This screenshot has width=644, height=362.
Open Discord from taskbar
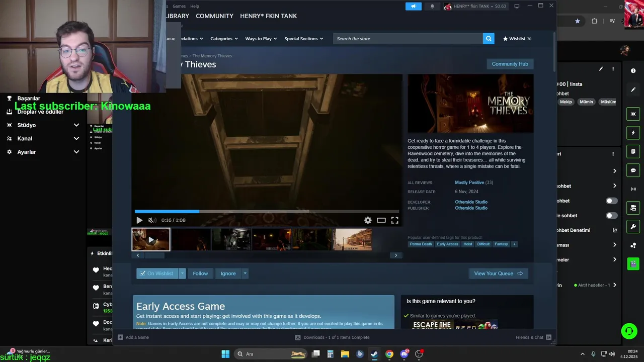point(404,354)
